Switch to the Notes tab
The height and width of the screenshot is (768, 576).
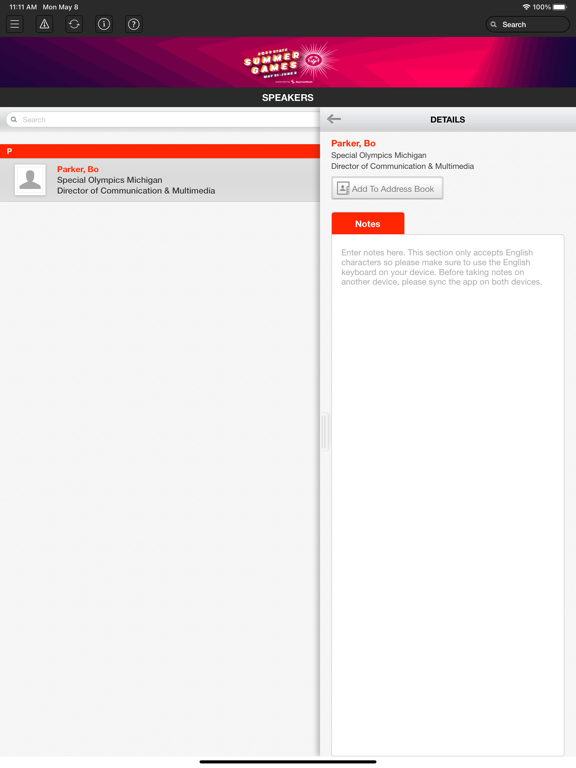368,223
